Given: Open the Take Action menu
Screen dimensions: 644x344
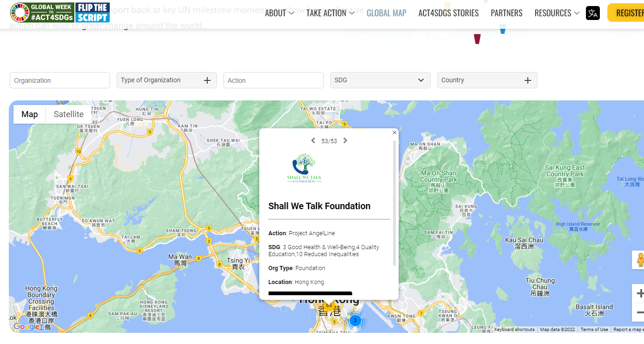Looking at the screenshot, I should point(330,13).
